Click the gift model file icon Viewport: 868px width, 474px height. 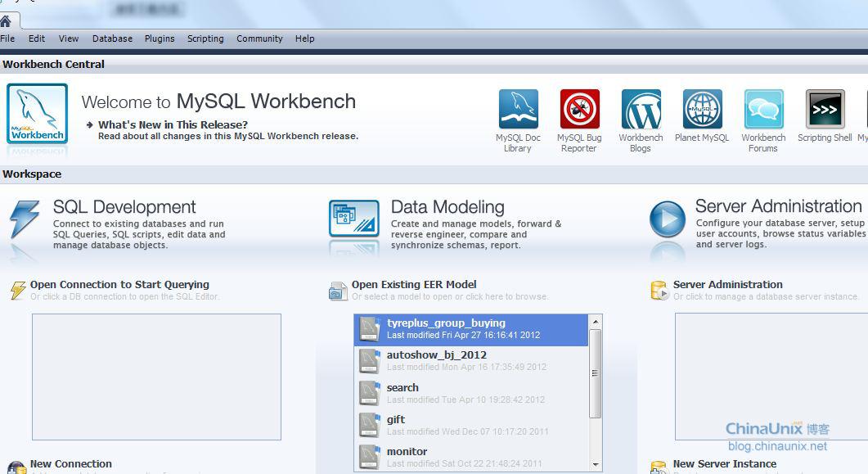369,425
